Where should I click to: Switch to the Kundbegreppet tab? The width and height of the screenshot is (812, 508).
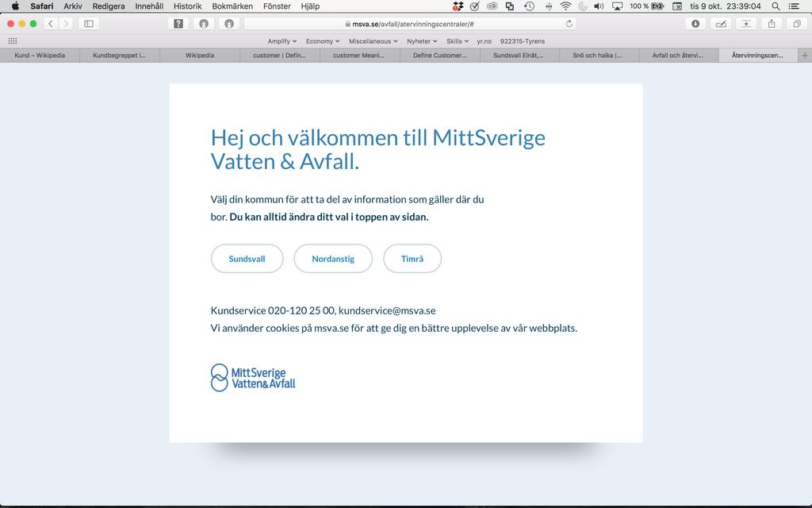[x=120, y=56]
